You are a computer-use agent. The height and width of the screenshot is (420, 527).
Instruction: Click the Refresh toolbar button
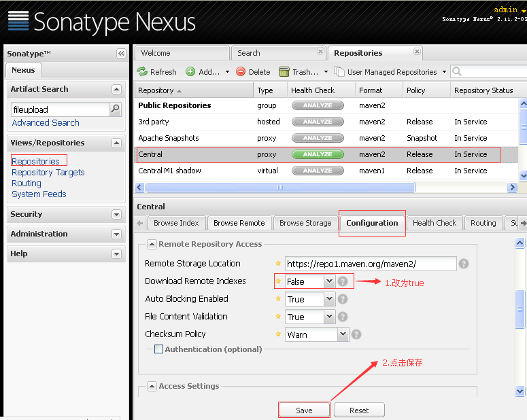pos(156,72)
